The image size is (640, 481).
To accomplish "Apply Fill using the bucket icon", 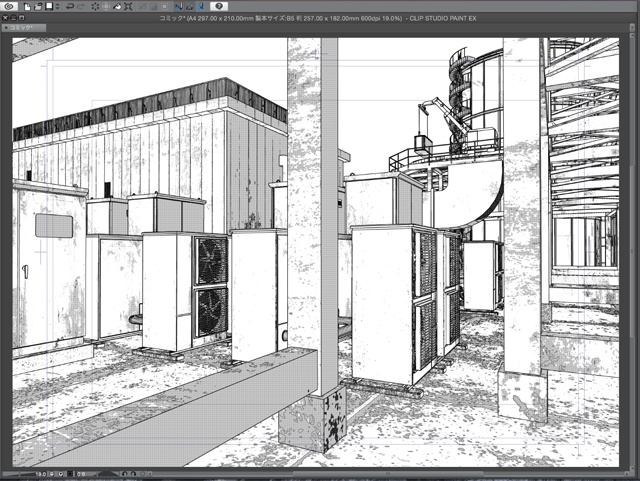I will tap(117, 7).
